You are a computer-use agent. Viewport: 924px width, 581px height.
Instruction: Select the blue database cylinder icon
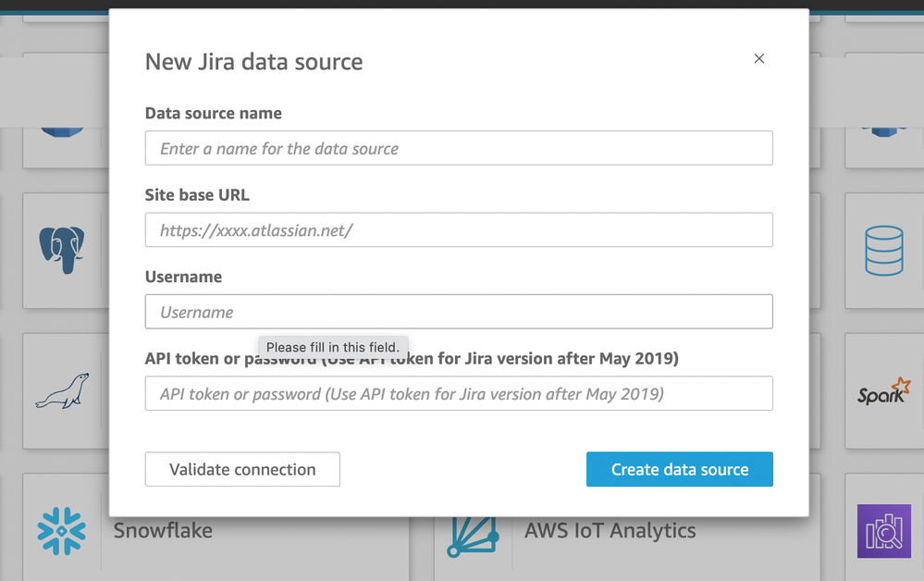[x=884, y=251]
